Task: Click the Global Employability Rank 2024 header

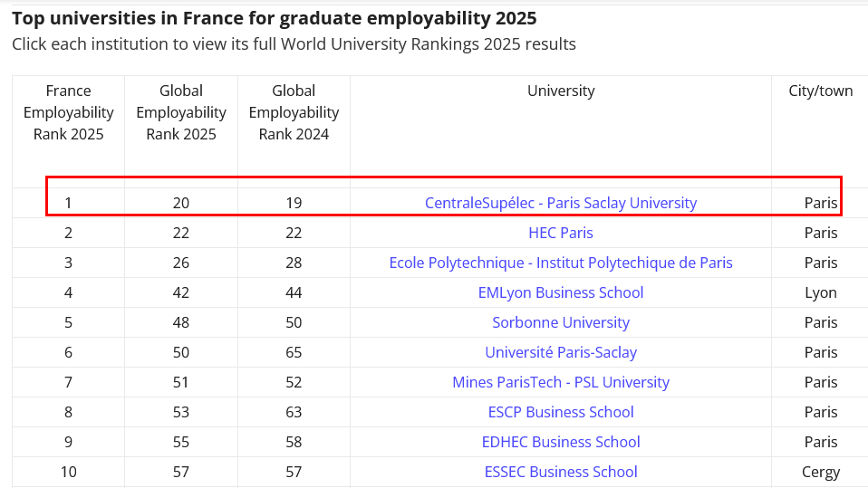Action: [x=294, y=112]
